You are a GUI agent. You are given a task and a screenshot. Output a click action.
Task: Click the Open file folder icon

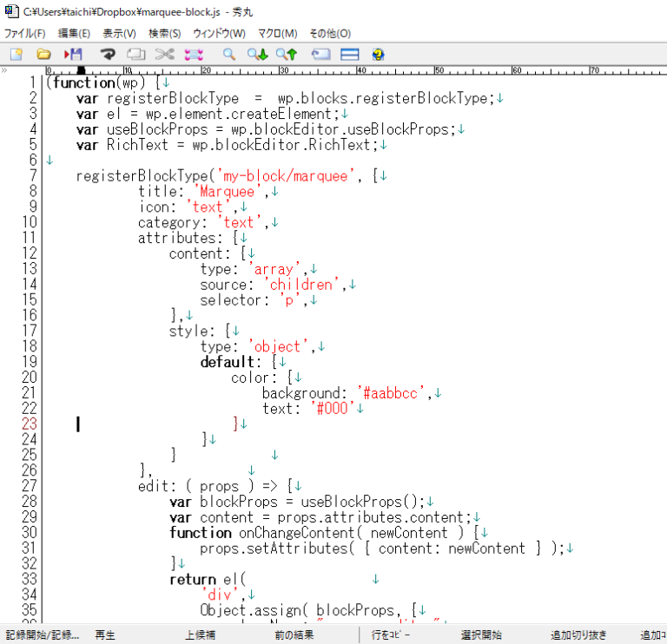point(43,54)
